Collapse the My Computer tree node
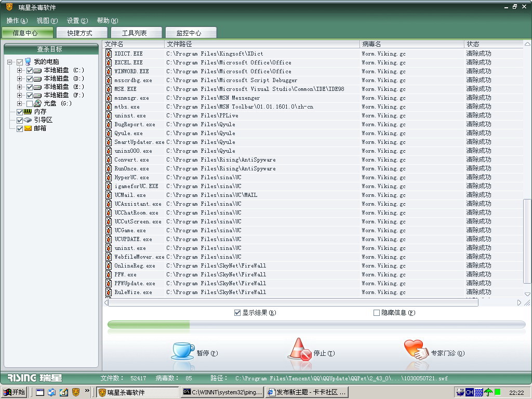The height and width of the screenshot is (399, 532). point(9,62)
